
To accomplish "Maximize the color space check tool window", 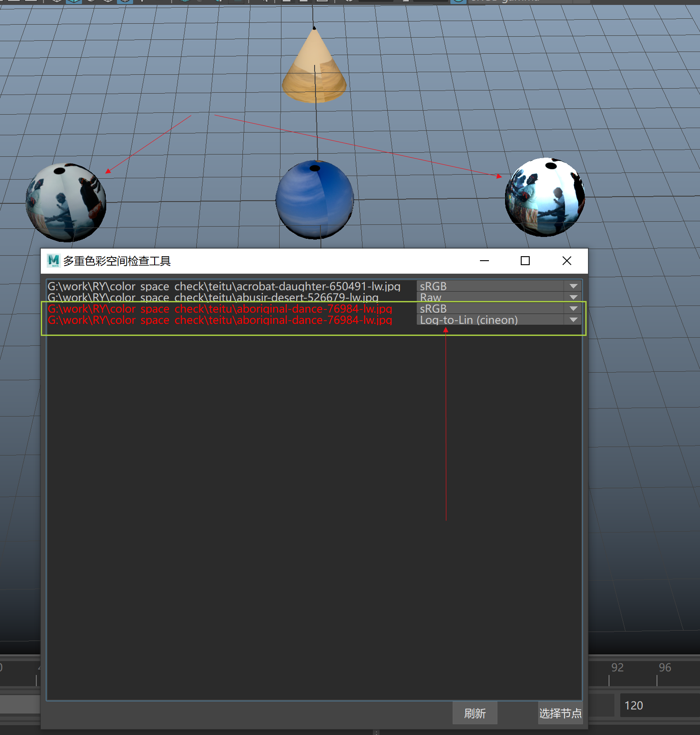I will [525, 261].
